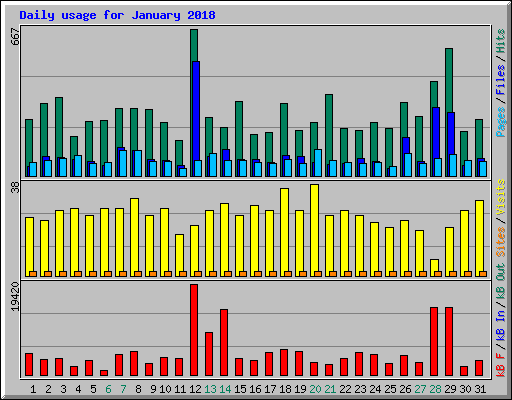Click the day 18 x-axis label
512x400 pixels.
(285, 389)
